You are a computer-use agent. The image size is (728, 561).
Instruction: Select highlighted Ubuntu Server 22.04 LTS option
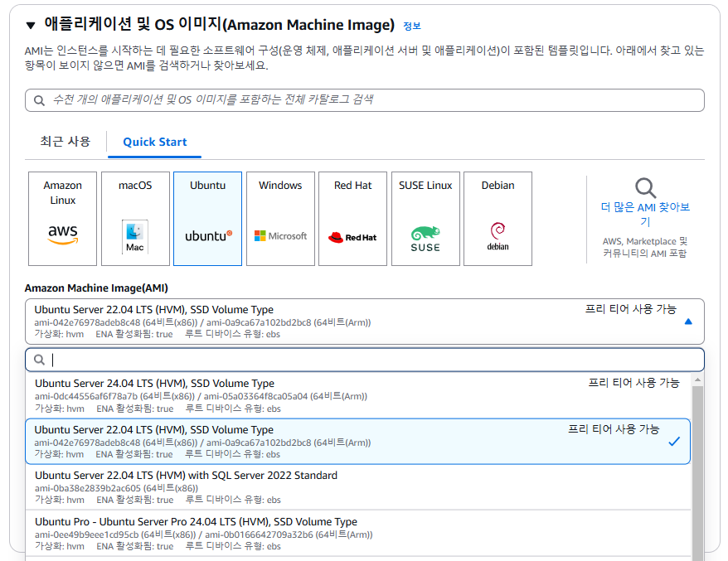[358, 442]
